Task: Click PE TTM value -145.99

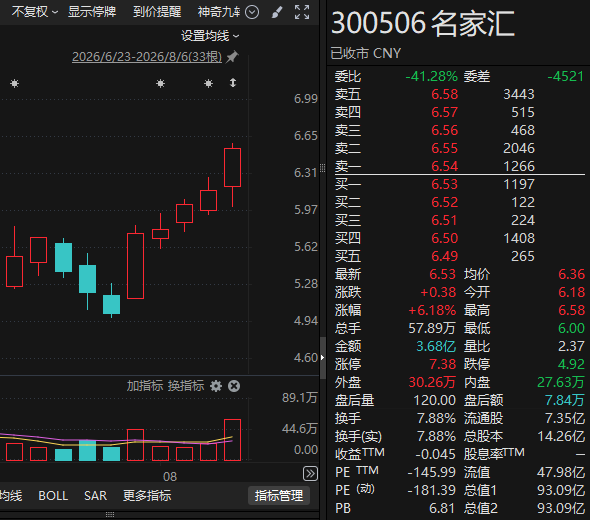Action: coord(432,472)
